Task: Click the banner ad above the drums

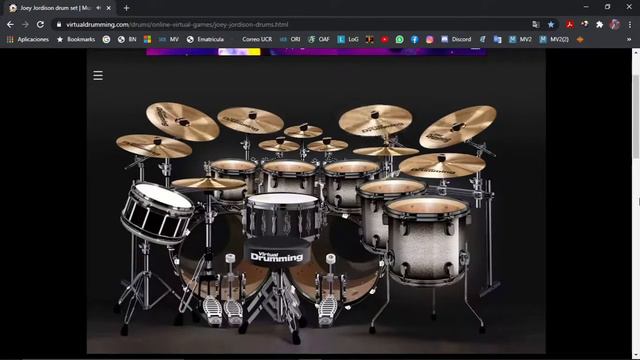Action: [316, 51]
